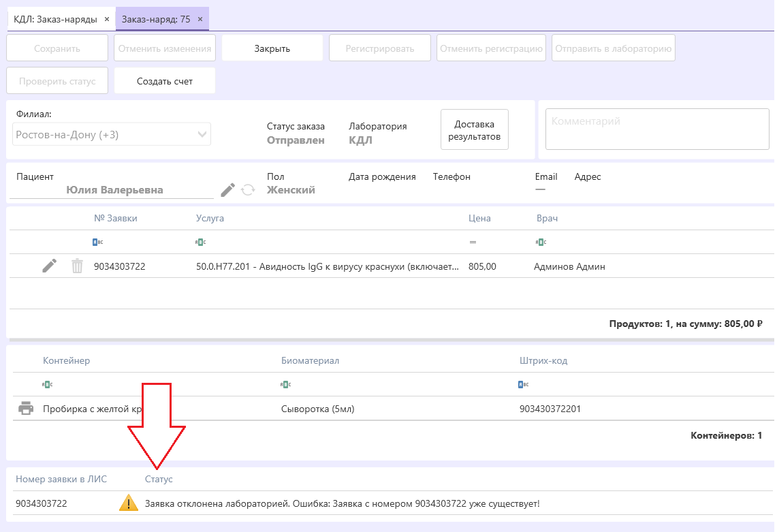
Task: Click the Заявка отклонена лабораторией status message
Action: pyautogui.click(x=342, y=503)
